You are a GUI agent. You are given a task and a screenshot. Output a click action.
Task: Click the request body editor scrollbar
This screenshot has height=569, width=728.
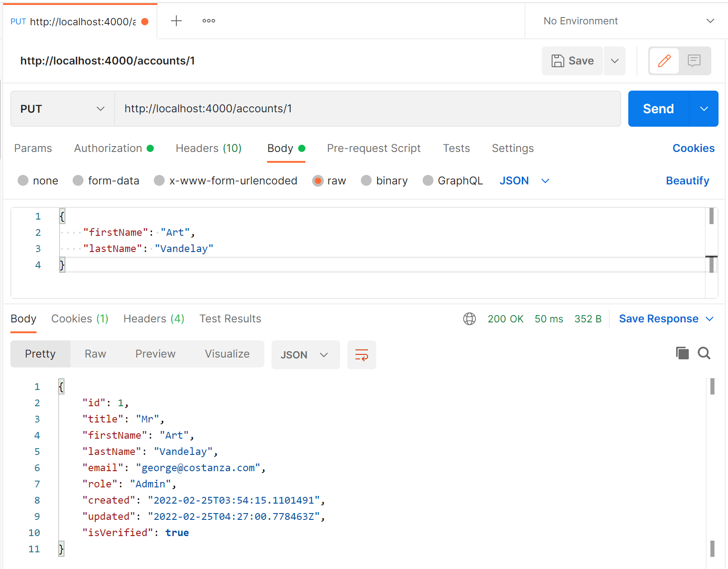711,252
